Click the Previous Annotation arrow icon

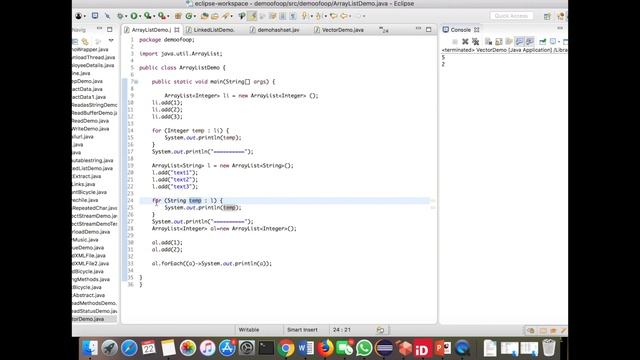[319, 16]
